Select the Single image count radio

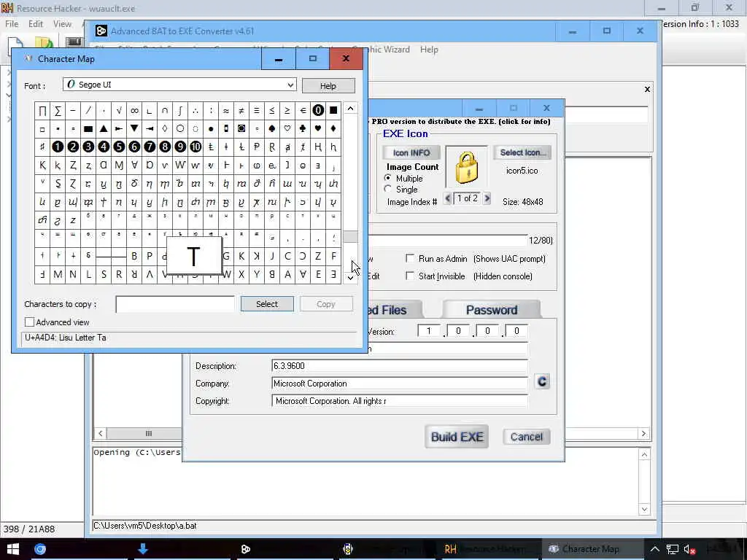pyautogui.click(x=388, y=189)
